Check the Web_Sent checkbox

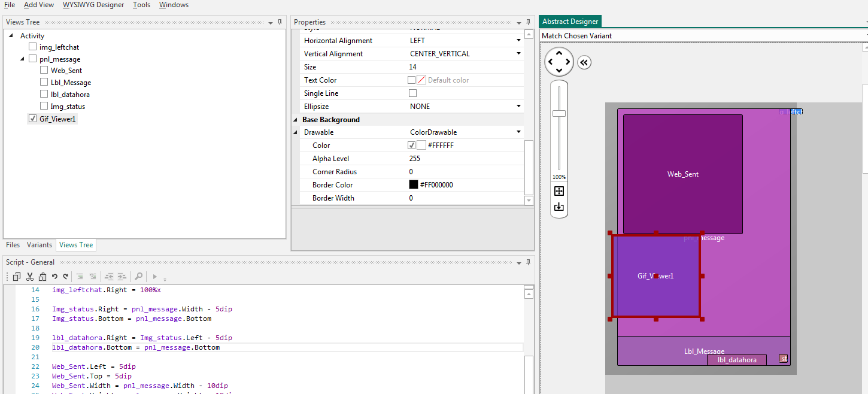pyautogui.click(x=44, y=70)
